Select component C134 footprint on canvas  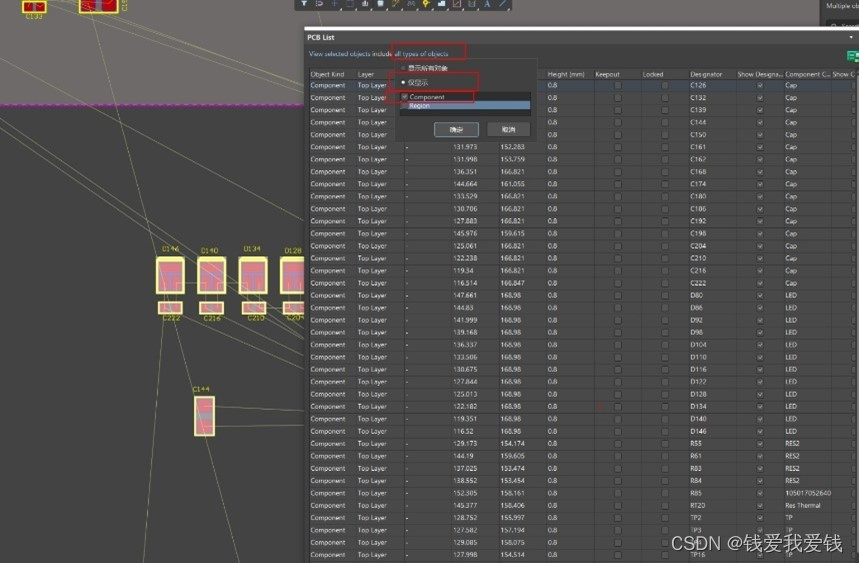pyautogui.click(x=253, y=276)
